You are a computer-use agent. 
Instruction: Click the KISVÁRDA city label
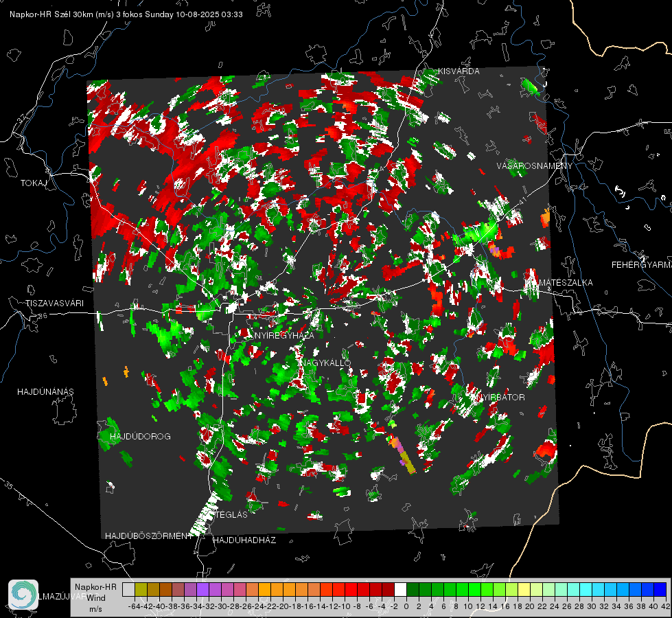[459, 71]
